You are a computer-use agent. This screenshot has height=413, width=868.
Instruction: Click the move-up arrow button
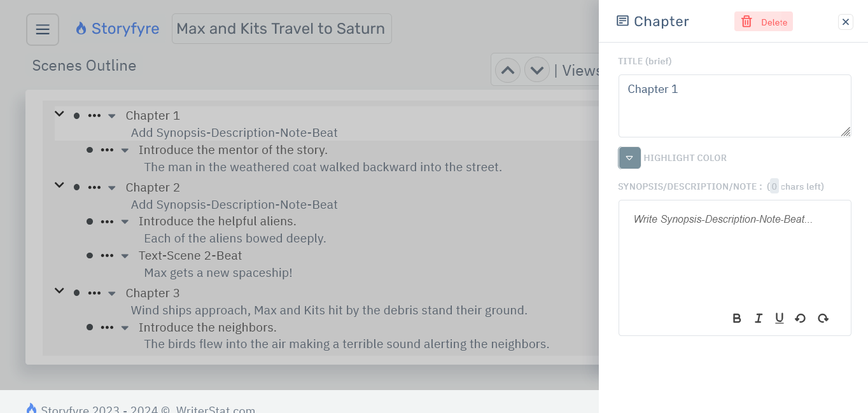(507, 70)
